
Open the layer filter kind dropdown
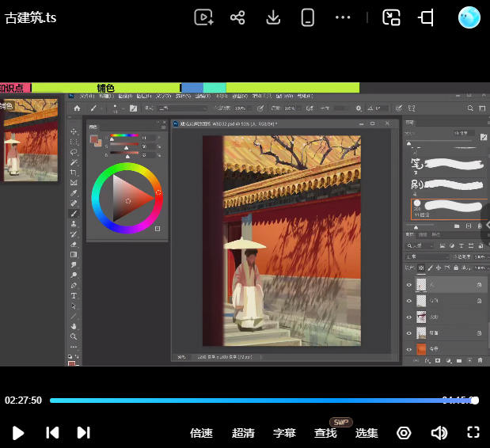point(420,246)
